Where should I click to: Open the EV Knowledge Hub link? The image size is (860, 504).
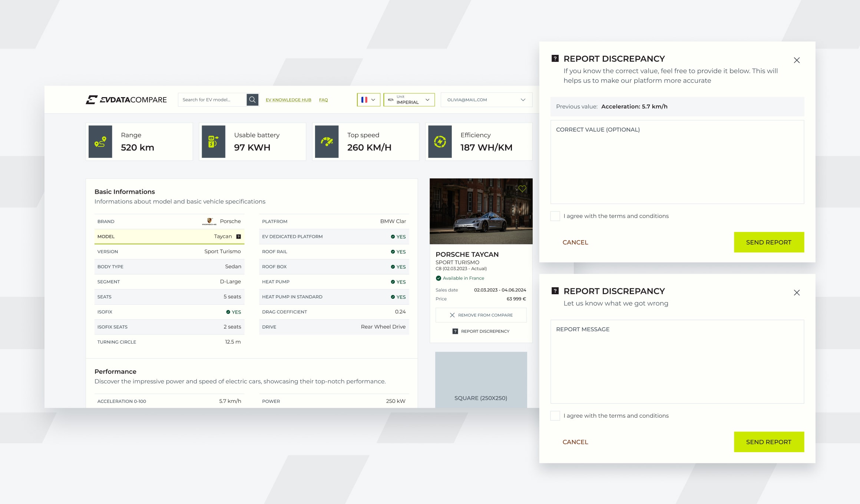pos(288,100)
